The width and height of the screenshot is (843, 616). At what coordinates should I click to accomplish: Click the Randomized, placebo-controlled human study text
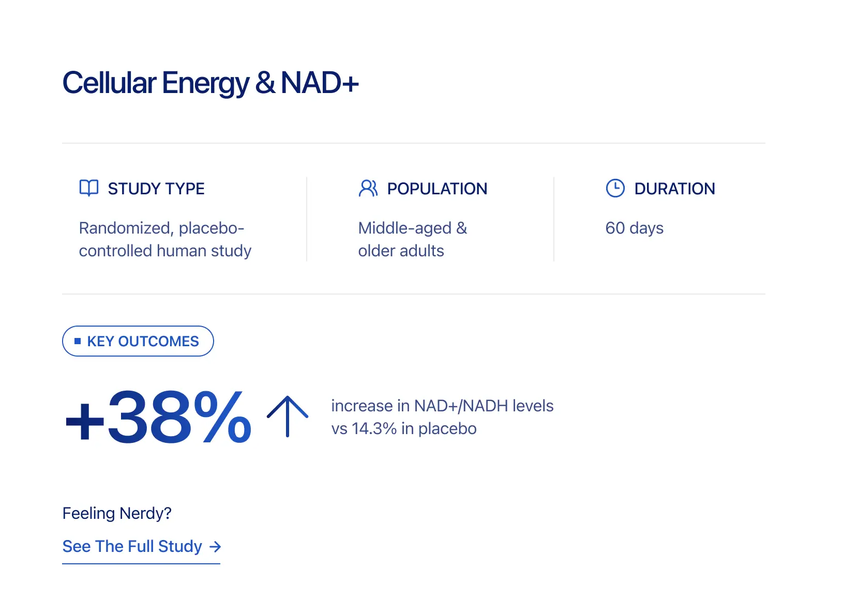tap(165, 239)
